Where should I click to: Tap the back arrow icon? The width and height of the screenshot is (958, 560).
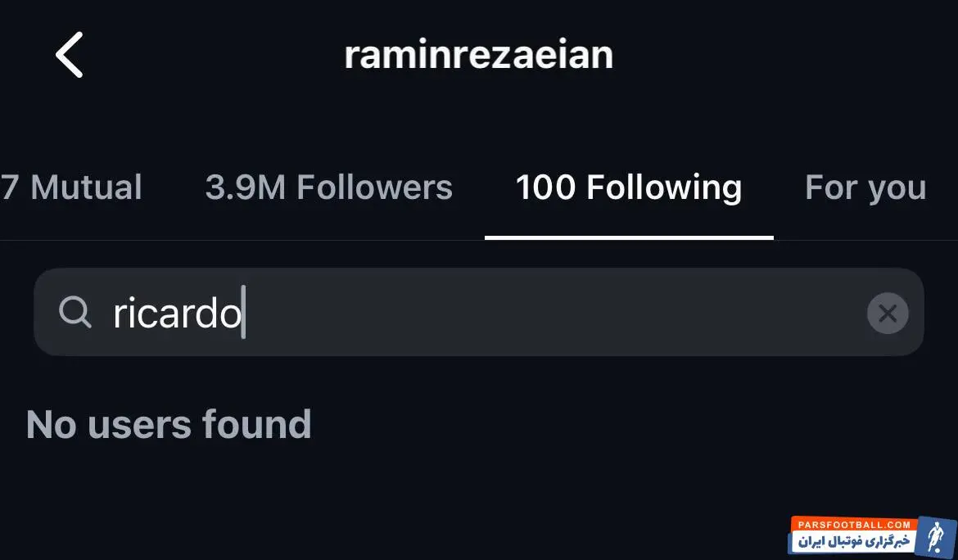(x=70, y=55)
